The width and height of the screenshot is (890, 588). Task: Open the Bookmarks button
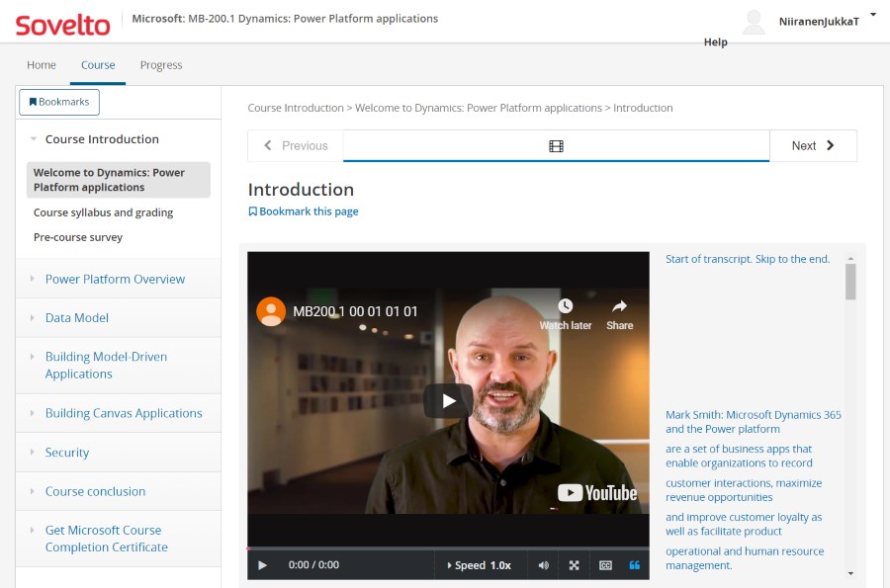pyautogui.click(x=59, y=102)
